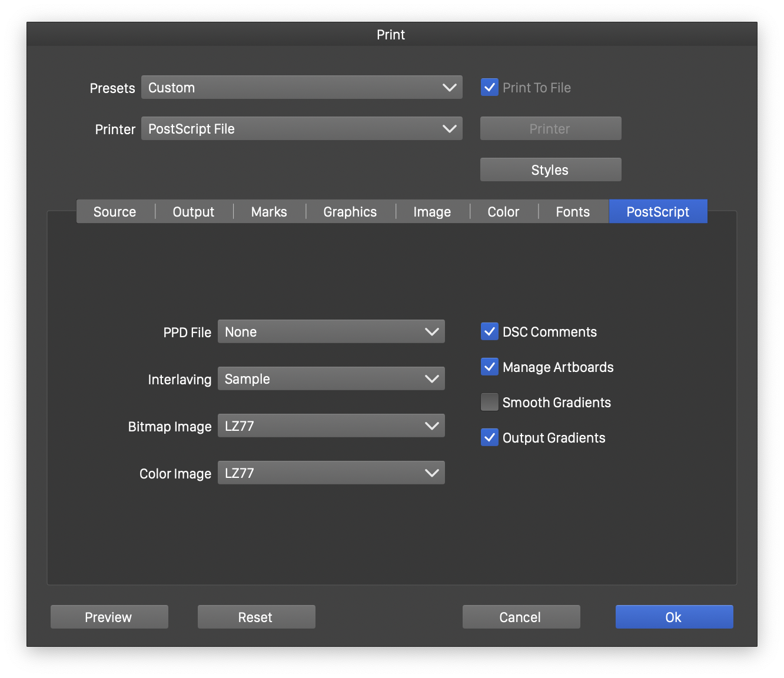Switch to the Output tab
Viewport: 784px width, 678px height.
pyautogui.click(x=194, y=212)
